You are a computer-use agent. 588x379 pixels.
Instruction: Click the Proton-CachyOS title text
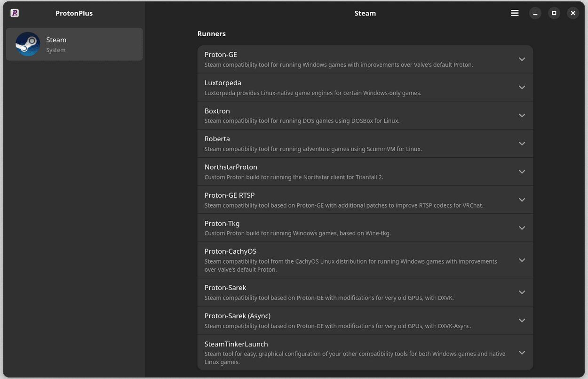230,251
